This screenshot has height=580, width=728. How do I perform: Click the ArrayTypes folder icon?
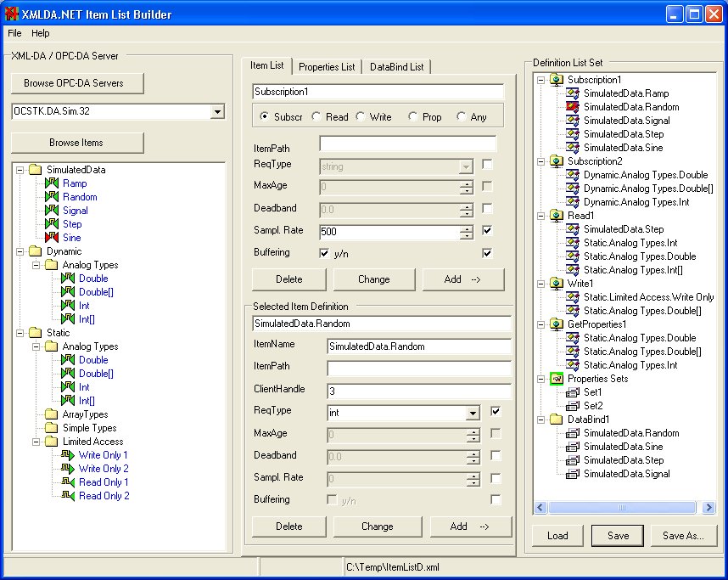tap(52, 414)
